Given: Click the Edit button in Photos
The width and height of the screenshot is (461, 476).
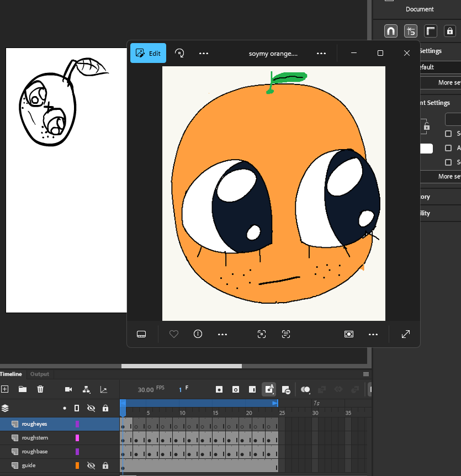Looking at the screenshot, I should point(148,54).
